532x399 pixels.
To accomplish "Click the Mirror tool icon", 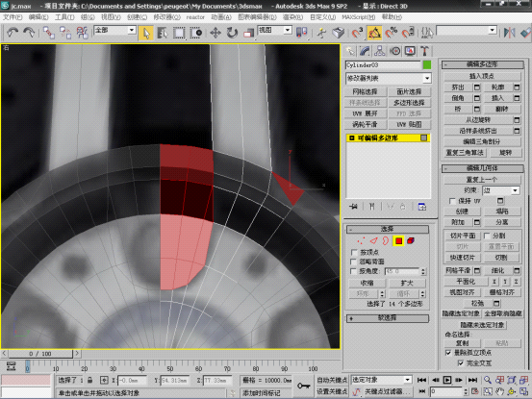I will click(509, 33).
